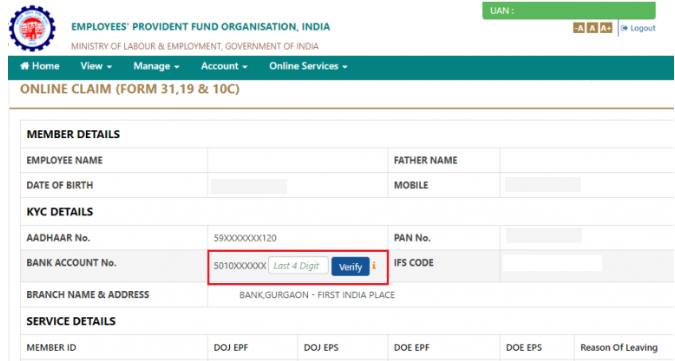Reset font size with middle A button

(592, 28)
